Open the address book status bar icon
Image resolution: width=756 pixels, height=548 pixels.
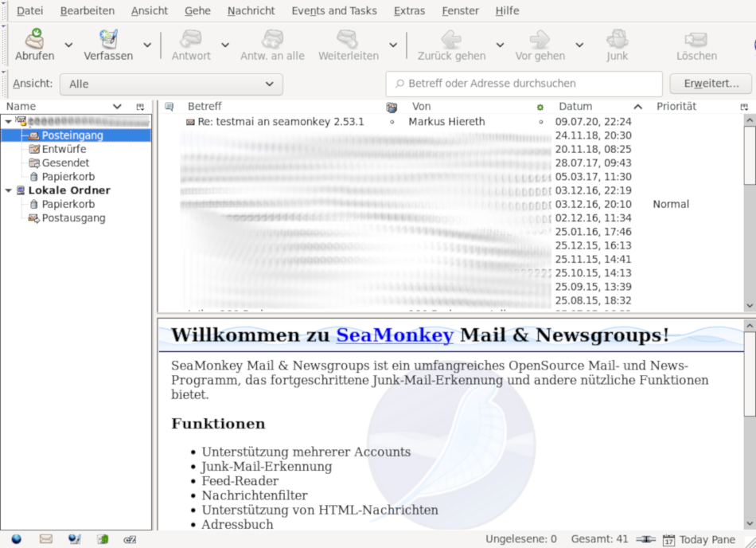pyautogui.click(x=103, y=538)
